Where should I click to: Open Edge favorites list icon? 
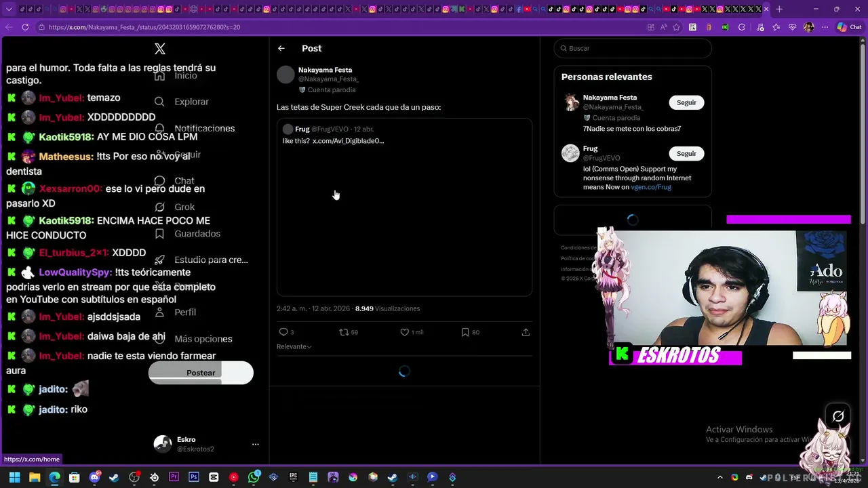point(776,27)
